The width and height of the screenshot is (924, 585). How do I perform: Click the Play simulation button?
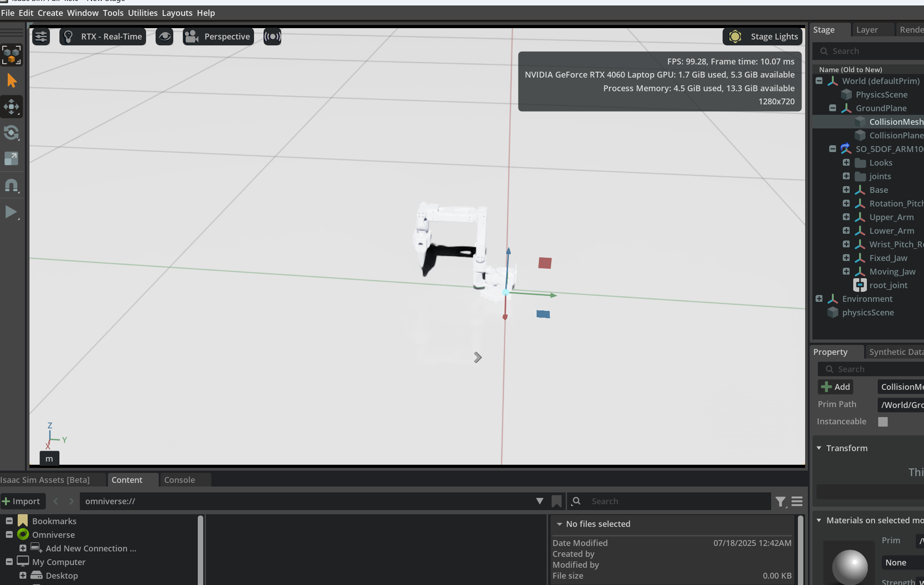[11, 211]
